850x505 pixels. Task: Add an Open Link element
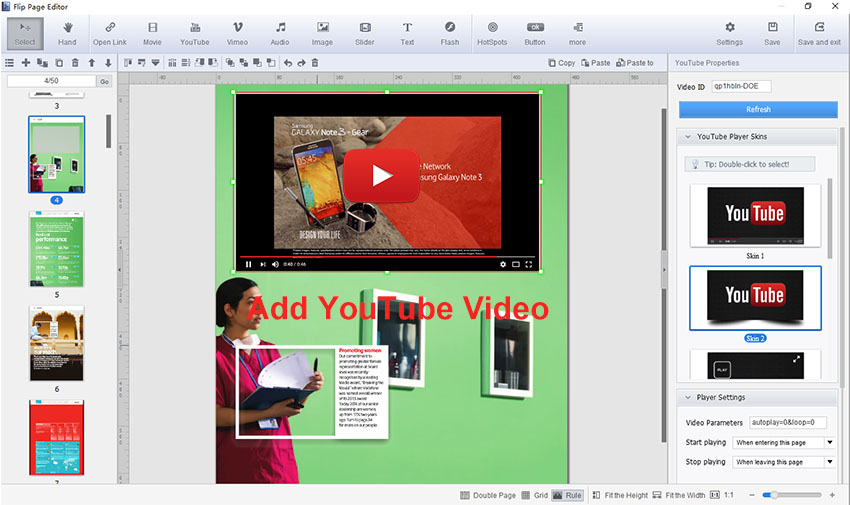(110, 33)
